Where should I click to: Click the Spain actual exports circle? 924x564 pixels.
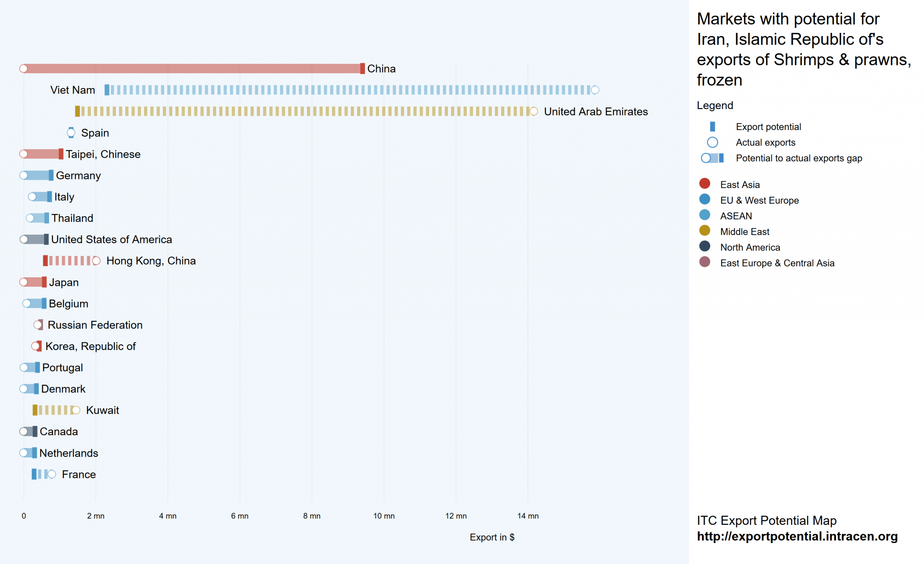pos(71,133)
